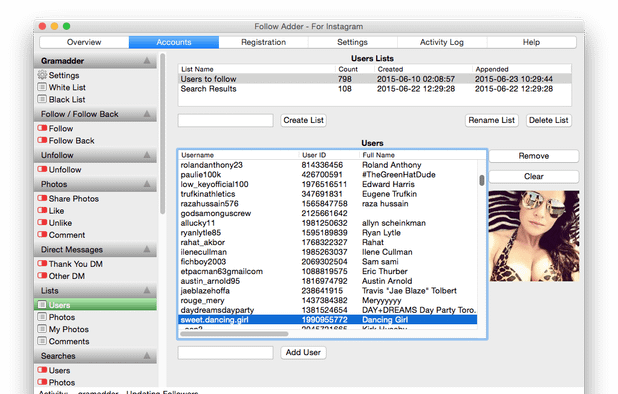The height and width of the screenshot is (394, 618).
Task: Select user austin_arnold95
Action: [x=328, y=281]
